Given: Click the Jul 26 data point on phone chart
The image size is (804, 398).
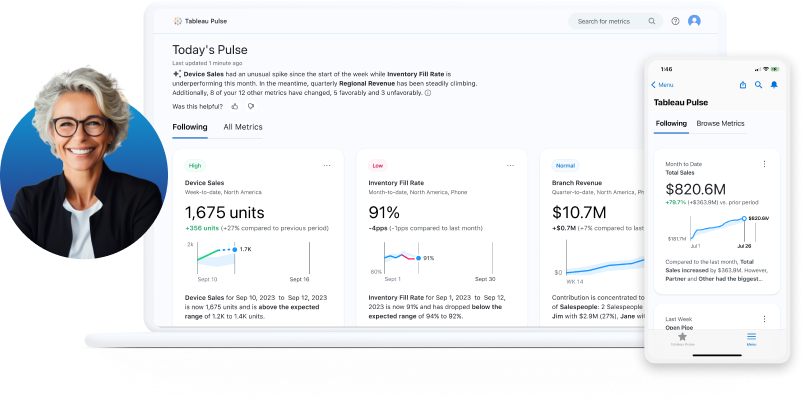Looking at the screenshot, I should pyautogui.click(x=744, y=218).
